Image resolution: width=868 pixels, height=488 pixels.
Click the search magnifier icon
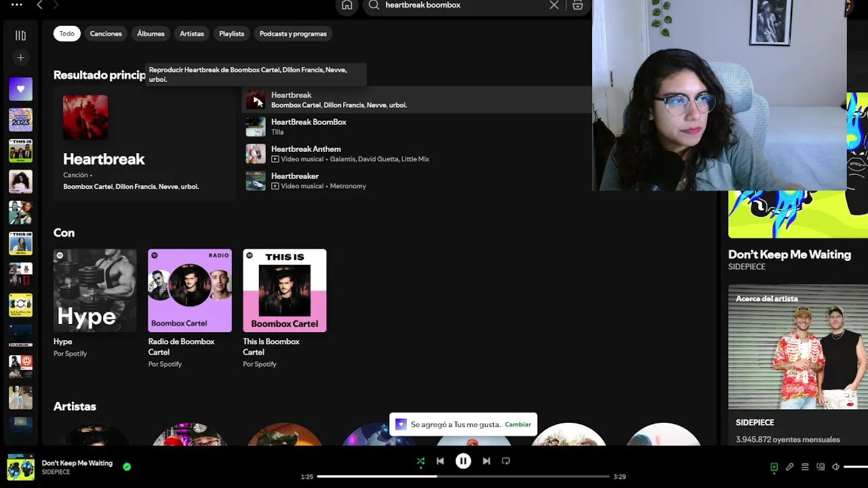[x=374, y=5]
